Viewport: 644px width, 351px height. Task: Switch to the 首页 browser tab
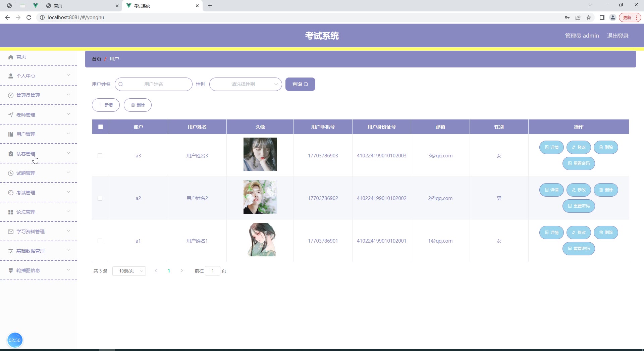click(x=82, y=6)
